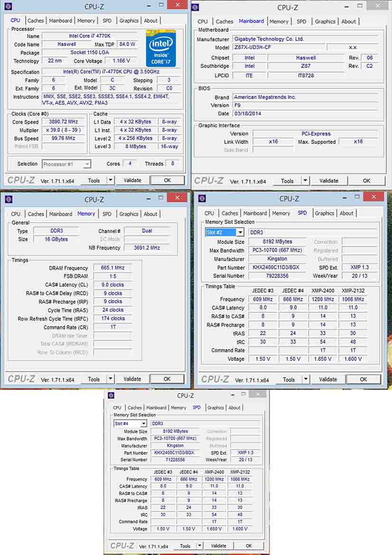Click the processor name field Intel Core i7 4770K
This screenshot has width=392, height=555.
coord(90,36)
